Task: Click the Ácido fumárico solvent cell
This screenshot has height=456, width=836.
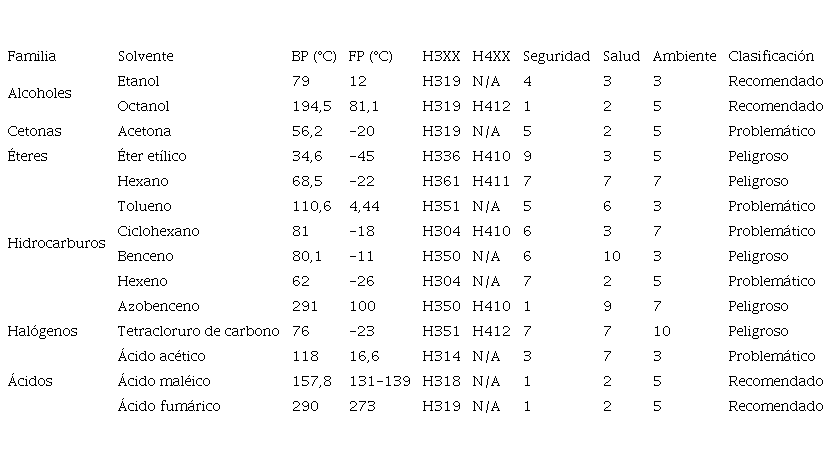Action: 169,406
